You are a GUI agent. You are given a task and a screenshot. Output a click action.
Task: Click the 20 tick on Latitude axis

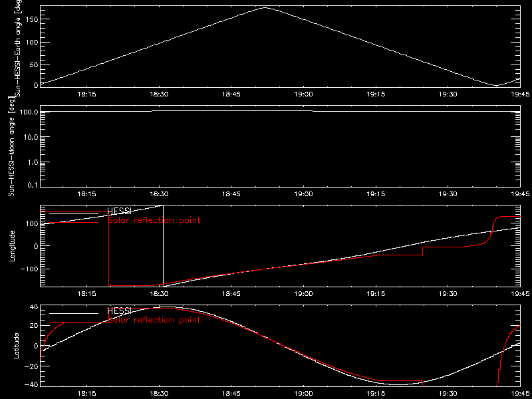(33, 326)
